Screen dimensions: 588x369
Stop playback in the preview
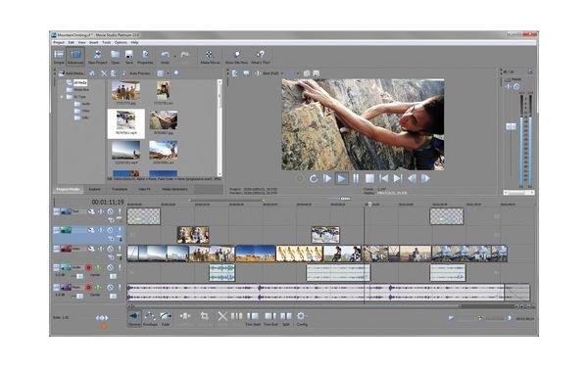[x=369, y=179]
